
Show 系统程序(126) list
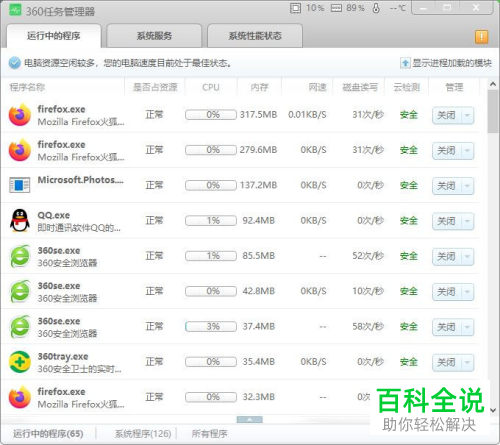[143, 434]
